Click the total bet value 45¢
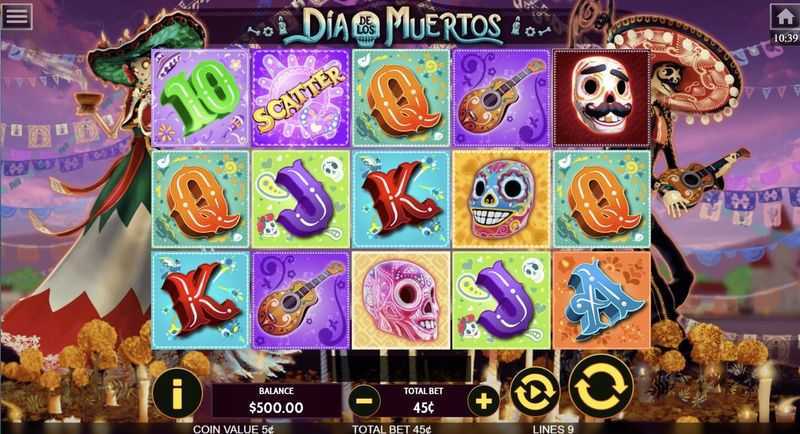 (x=423, y=407)
